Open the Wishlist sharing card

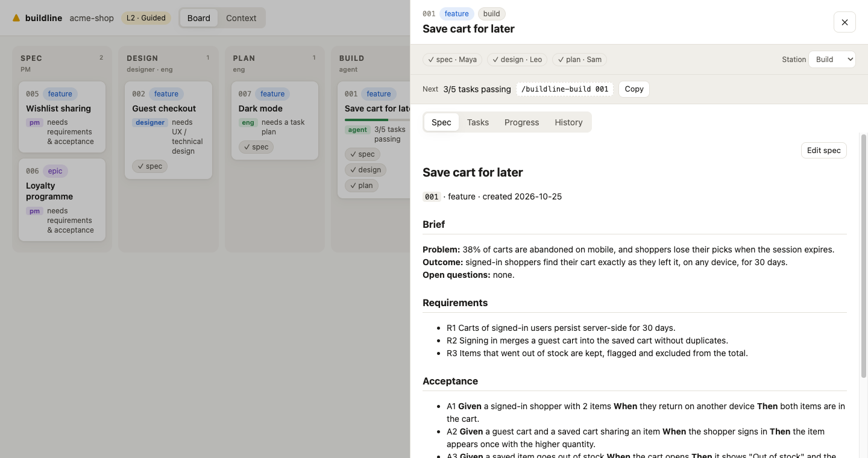coord(62,117)
